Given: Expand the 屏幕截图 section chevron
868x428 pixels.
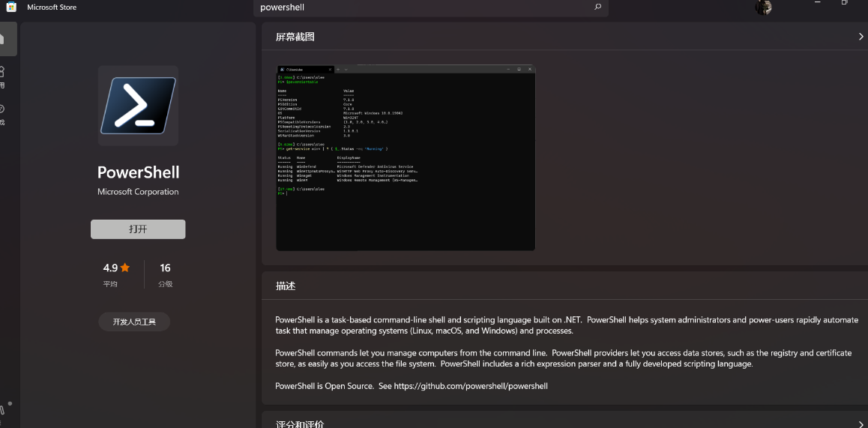Looking at the screenshot, I should pyautogui.click(x=861, y=37).
